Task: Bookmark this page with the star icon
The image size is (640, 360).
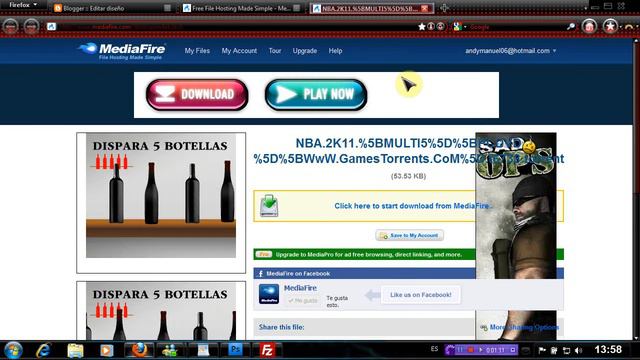Action: 422,27
